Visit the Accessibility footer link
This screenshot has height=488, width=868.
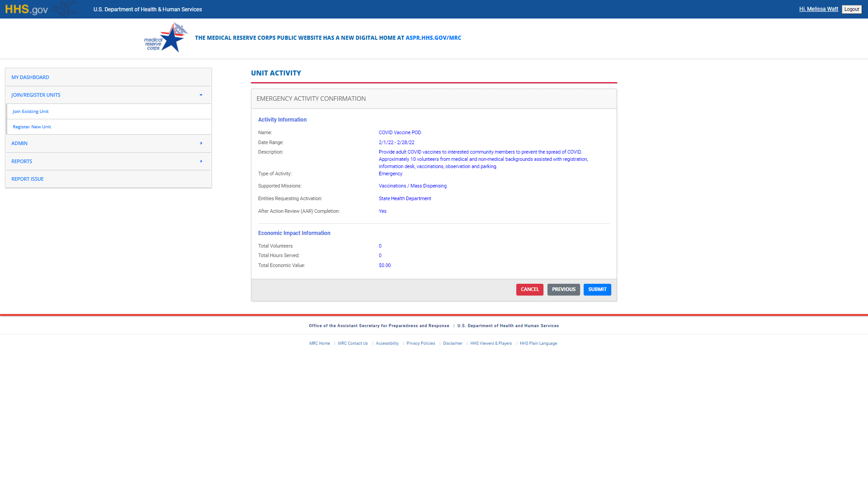click(387, 343)
